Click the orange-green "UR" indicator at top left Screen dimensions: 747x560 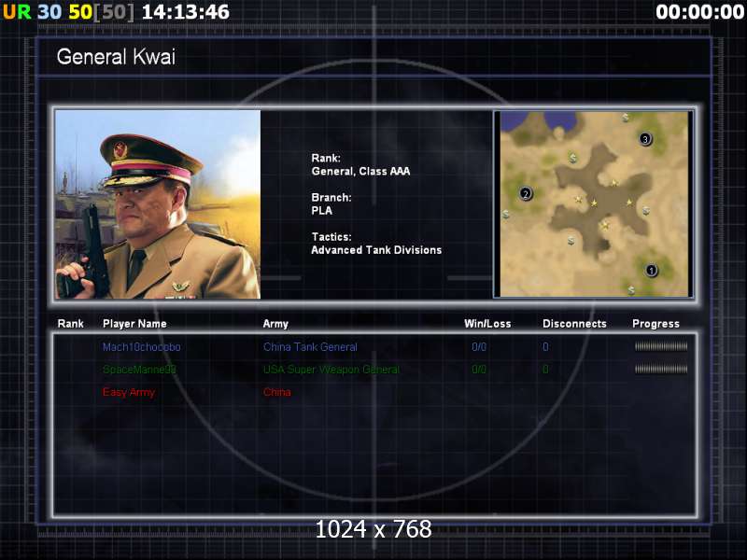point(17,12)
